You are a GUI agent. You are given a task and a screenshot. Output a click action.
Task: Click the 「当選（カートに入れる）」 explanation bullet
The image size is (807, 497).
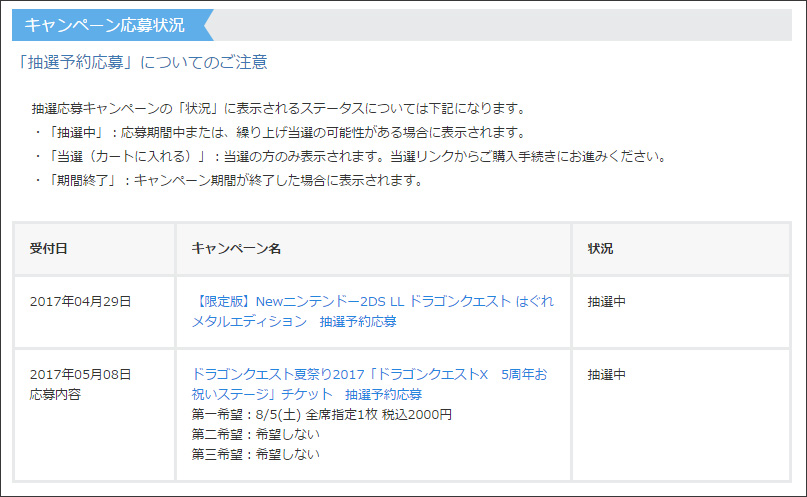(350, 156)
